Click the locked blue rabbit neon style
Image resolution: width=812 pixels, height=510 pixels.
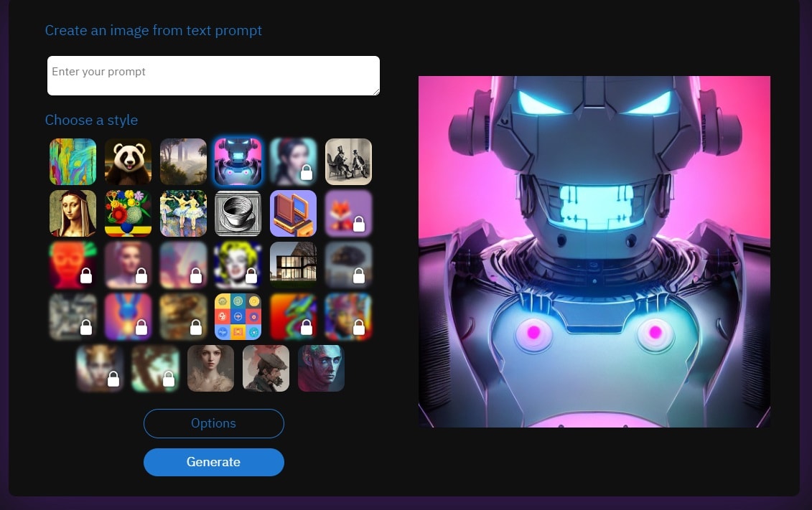pyautogui.click(x=128, y=316)
